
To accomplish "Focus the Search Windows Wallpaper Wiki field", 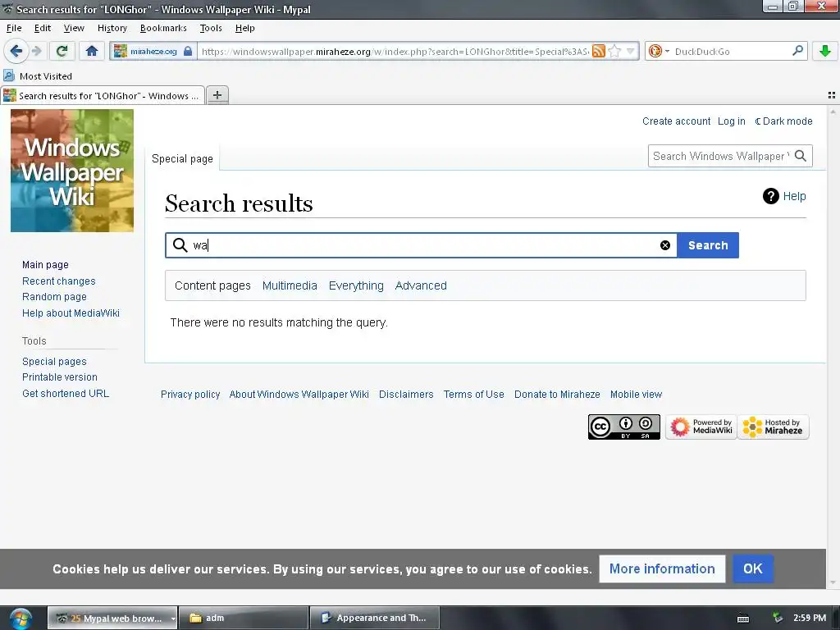I will point(720,156).
